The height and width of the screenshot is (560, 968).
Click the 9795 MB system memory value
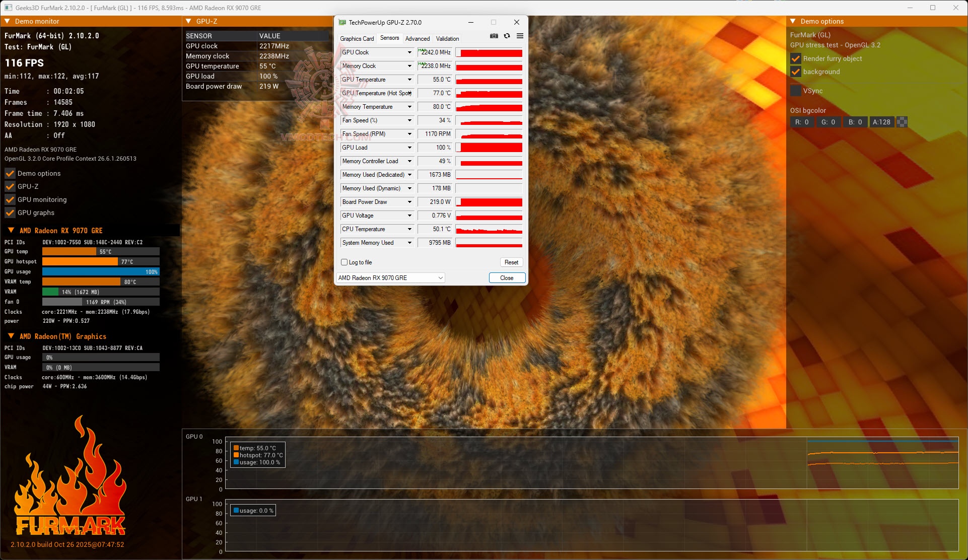[x=435, y=243]
